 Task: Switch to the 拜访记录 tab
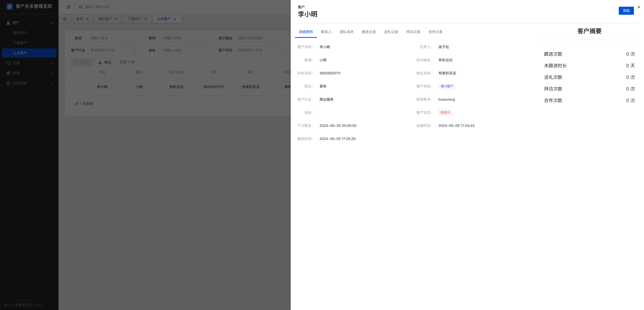[x=413, y=32]
